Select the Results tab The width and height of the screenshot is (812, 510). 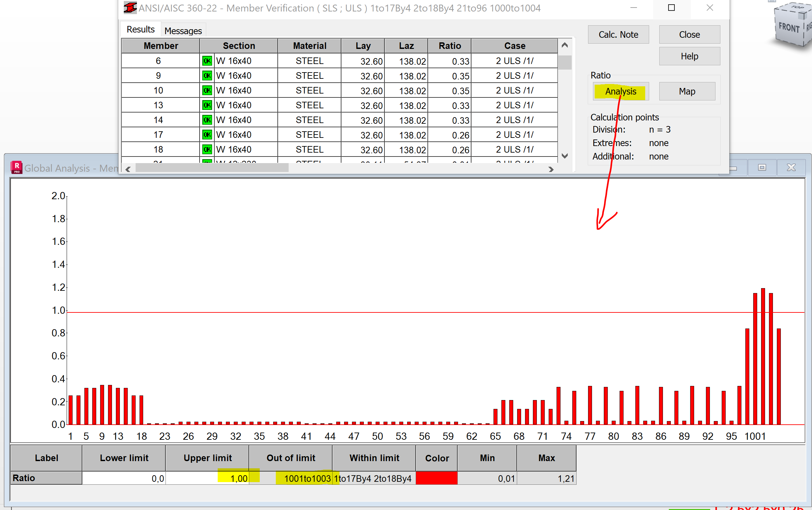click(x=140, y=30)
